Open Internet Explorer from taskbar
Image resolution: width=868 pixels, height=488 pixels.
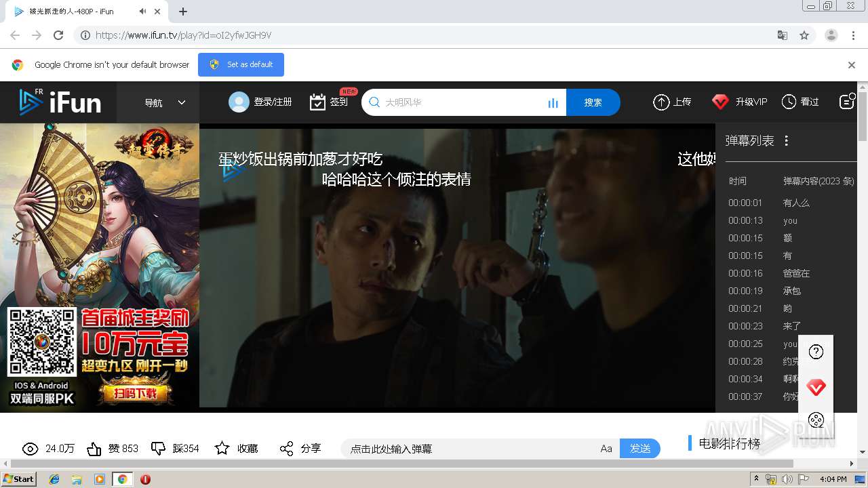tap(54, 479)
